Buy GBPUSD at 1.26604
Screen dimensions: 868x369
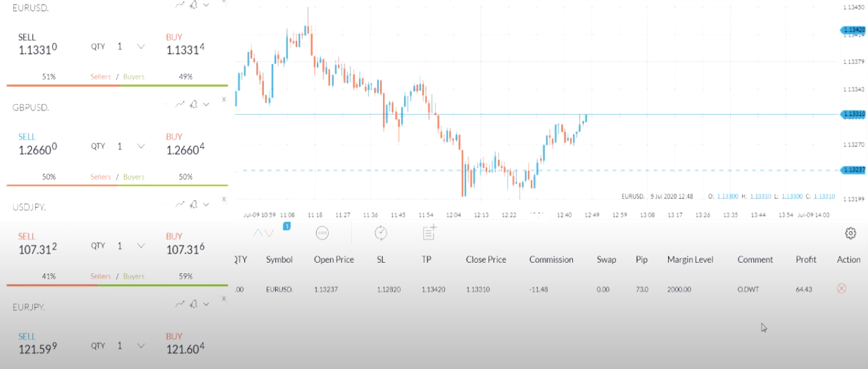coord(185,144)
